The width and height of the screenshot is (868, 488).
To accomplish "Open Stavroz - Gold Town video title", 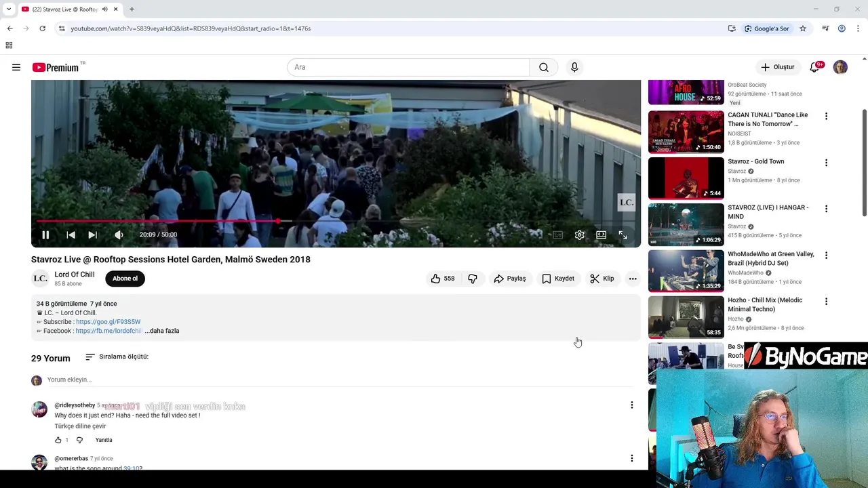I will tap(755, 161).
